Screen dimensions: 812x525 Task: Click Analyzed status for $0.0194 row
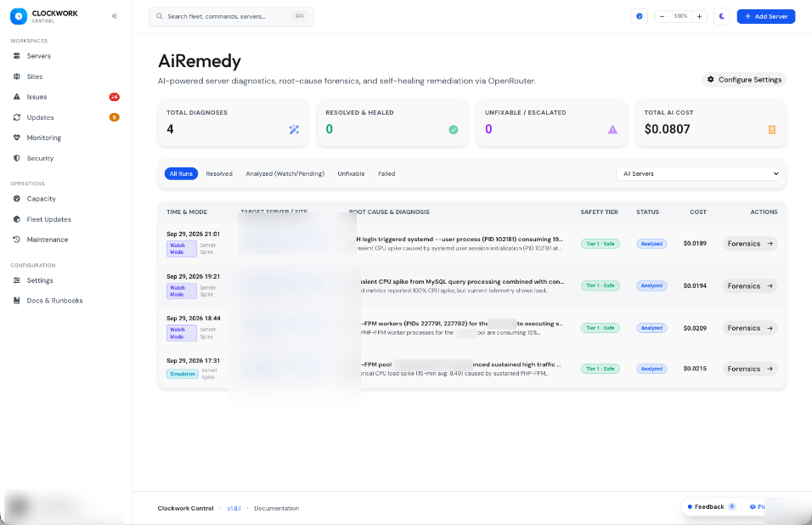[x=651, y=285]
